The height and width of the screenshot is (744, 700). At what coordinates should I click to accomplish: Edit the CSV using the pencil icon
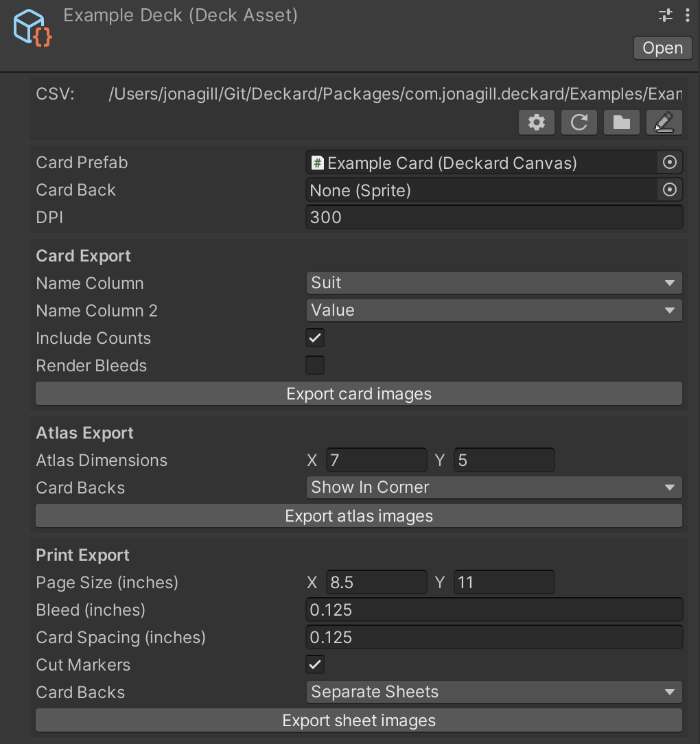coord(664,122)
